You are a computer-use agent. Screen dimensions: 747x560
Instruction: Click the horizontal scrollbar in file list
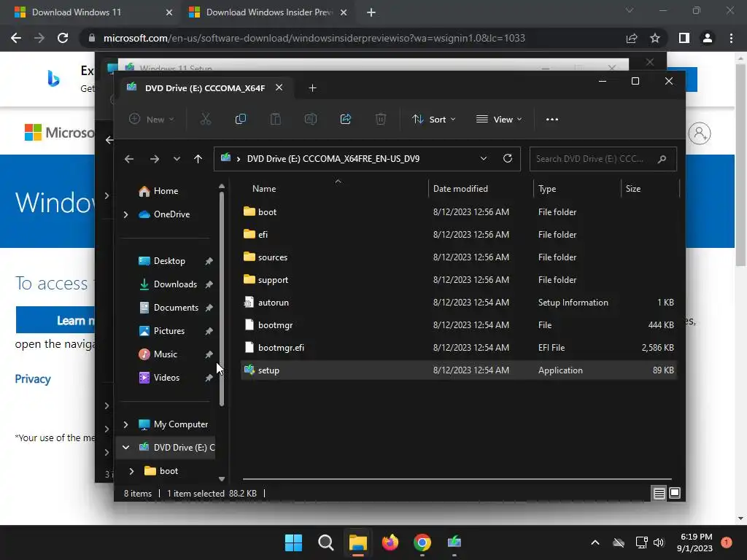457,478
